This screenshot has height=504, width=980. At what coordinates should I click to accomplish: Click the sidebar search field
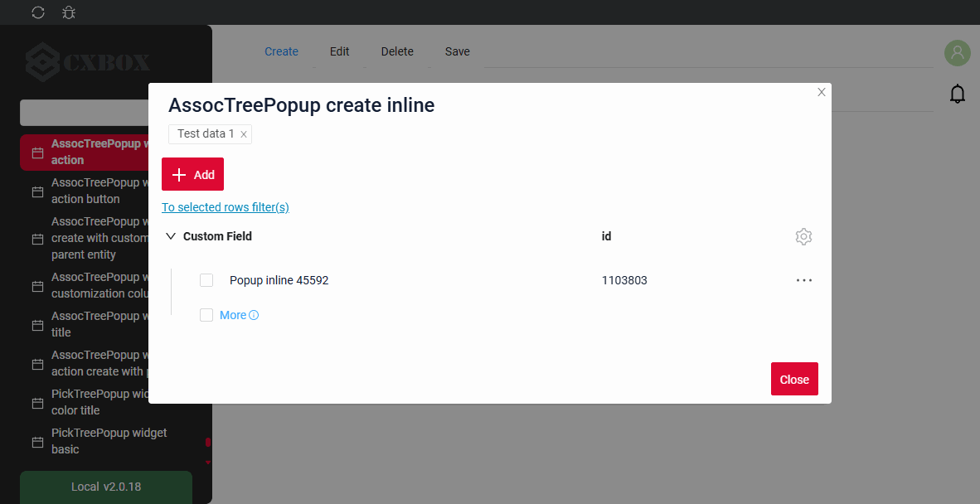pos(85,113)
